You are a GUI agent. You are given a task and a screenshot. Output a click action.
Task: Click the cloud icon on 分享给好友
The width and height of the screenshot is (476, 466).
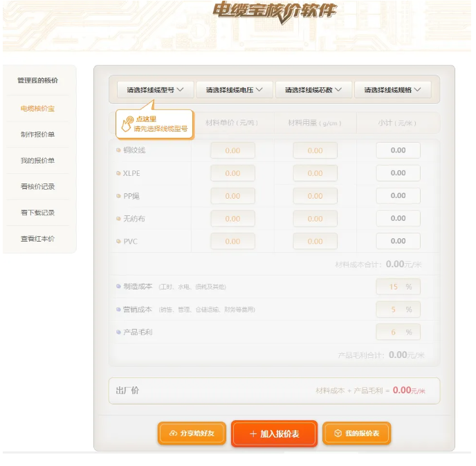click(x=172, y=433)
